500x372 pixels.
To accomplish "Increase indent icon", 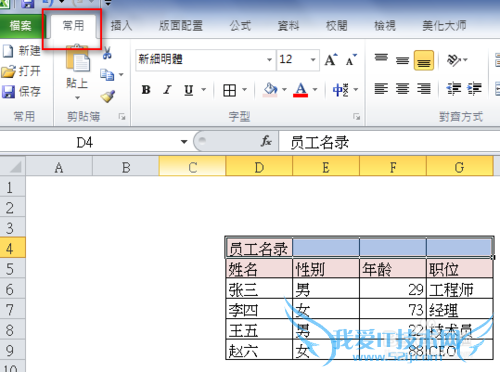I will point(474,89).
